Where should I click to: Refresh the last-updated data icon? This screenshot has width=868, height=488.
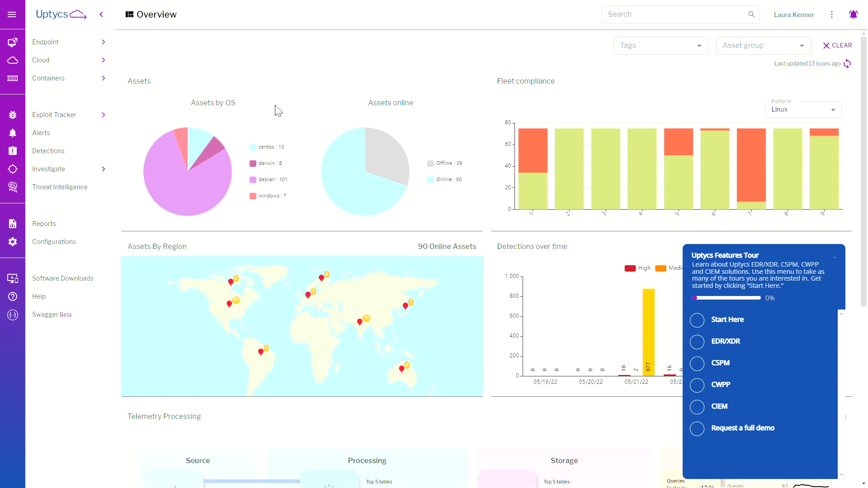point(848,64)
